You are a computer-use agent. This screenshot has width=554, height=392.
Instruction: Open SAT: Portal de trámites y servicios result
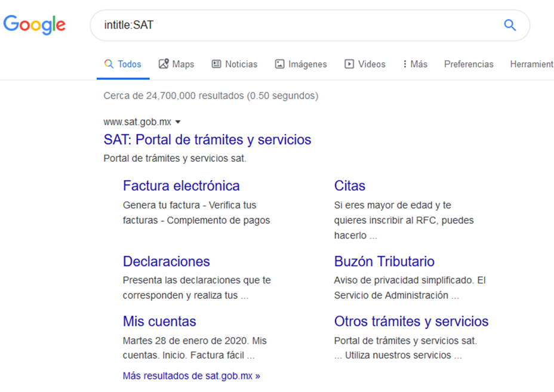(207, 140)
